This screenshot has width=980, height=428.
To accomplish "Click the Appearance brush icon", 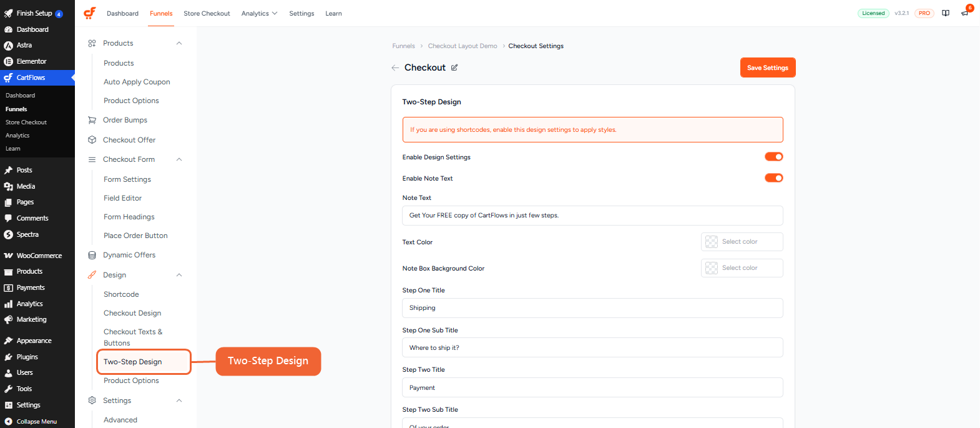I will pyautogui.click(x=8, y=341).
